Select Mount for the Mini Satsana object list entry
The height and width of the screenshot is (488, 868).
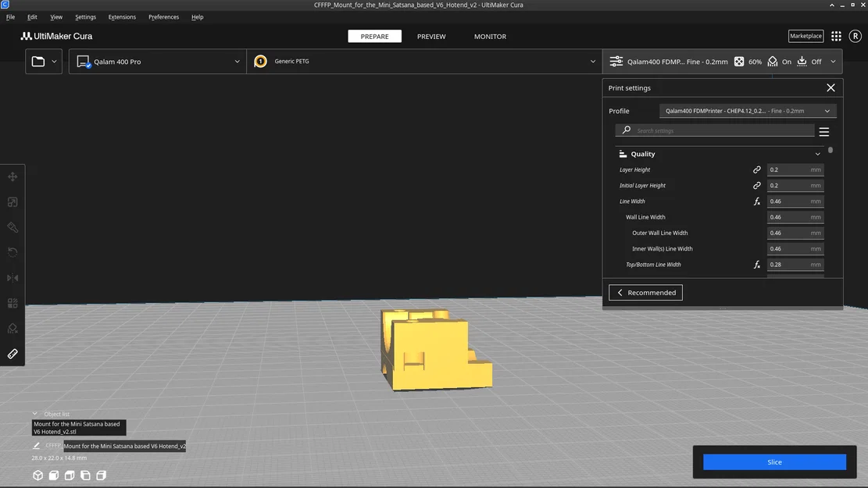79,428
